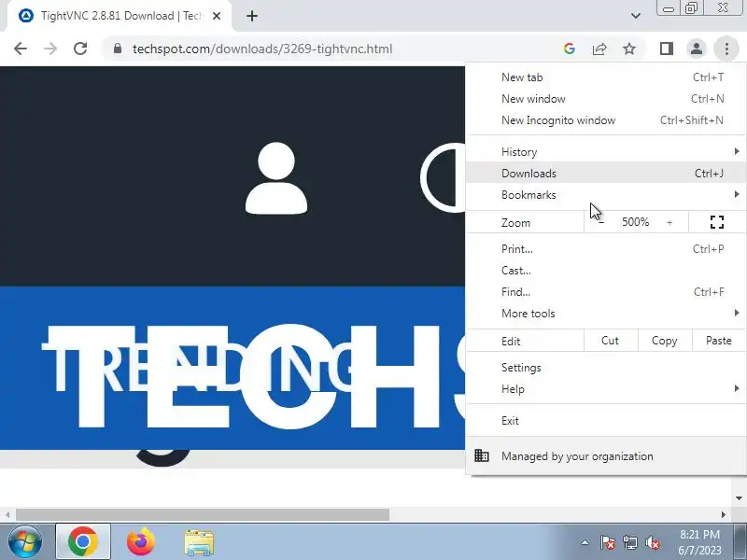Click the horizontal scrollbar thumb

coord(203,515)
